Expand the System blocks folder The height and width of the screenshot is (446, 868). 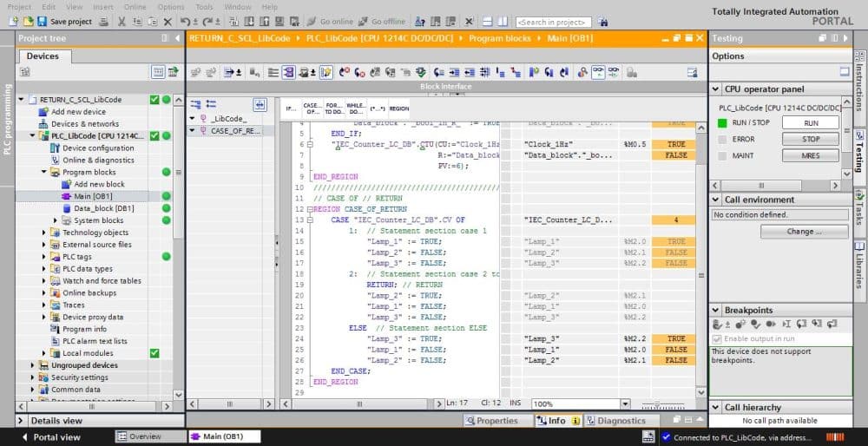[x=56, y=220]
